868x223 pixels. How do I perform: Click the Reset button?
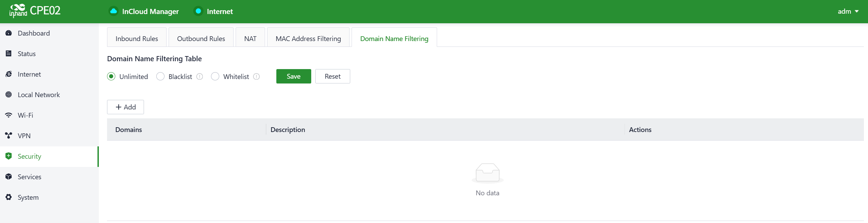point(332,76)
